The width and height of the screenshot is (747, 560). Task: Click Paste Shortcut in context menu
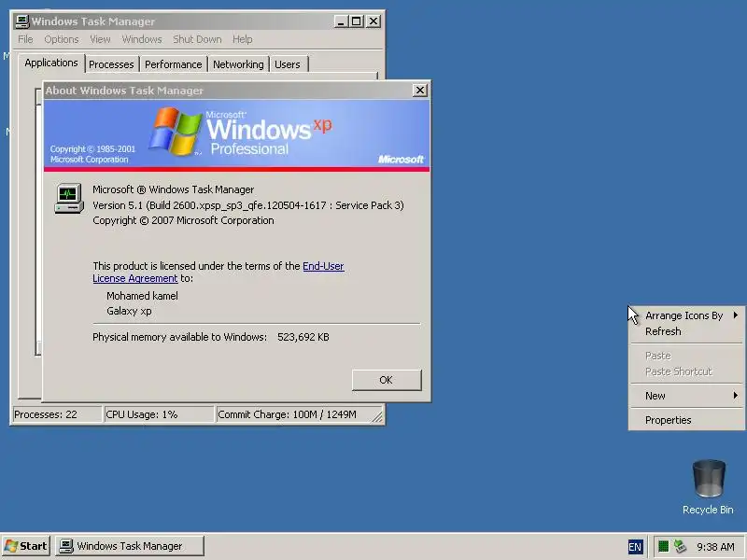tap(686, 371)
